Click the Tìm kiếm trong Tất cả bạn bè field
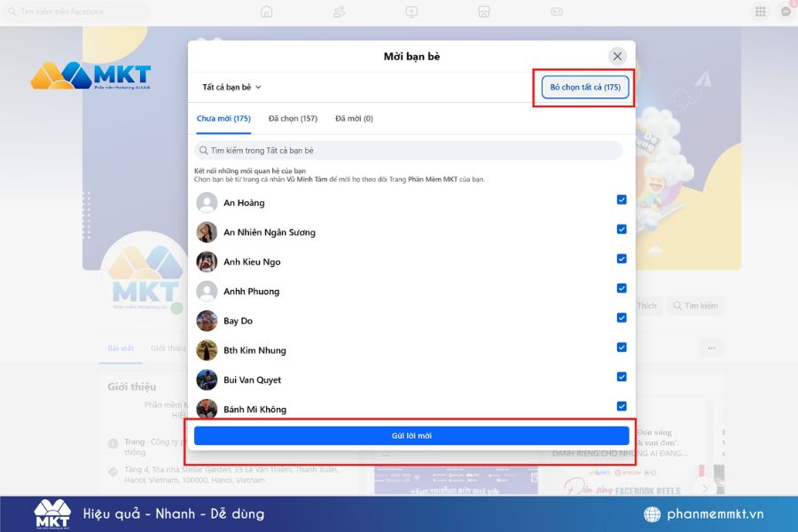The image size is (798, 532). tap(408, 151)
